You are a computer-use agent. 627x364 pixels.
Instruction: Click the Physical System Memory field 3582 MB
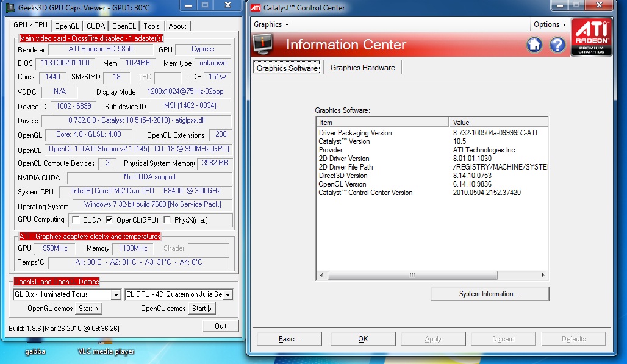[215, 163]
